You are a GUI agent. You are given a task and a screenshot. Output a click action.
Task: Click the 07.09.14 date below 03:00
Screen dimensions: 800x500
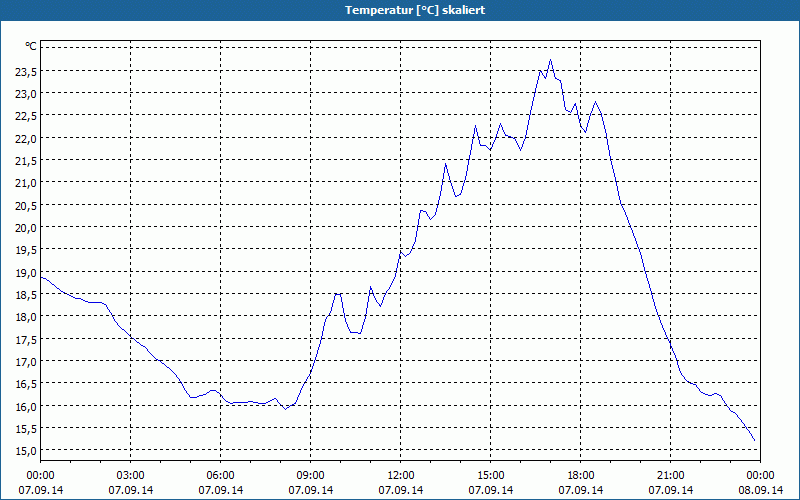tap(130, 490)
